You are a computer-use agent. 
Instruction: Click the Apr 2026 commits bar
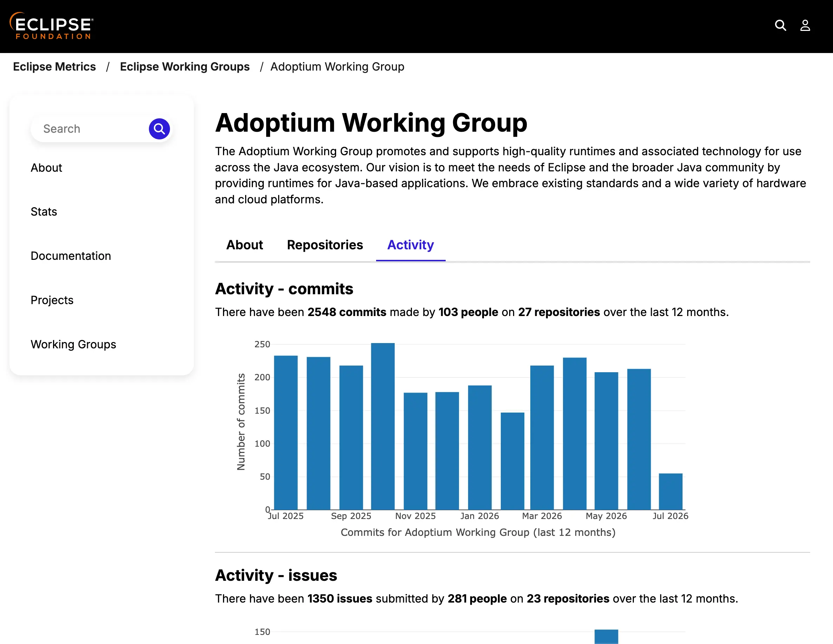click(575, 434)
